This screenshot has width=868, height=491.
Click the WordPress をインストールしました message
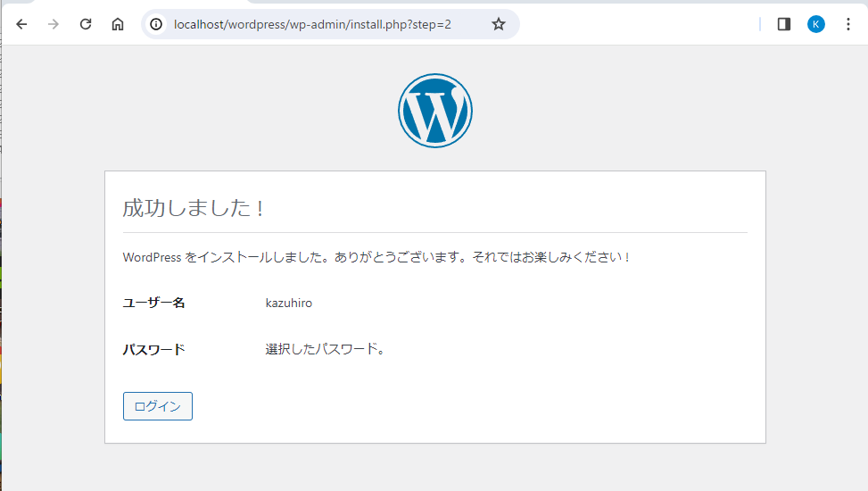[x=376, y=257]
